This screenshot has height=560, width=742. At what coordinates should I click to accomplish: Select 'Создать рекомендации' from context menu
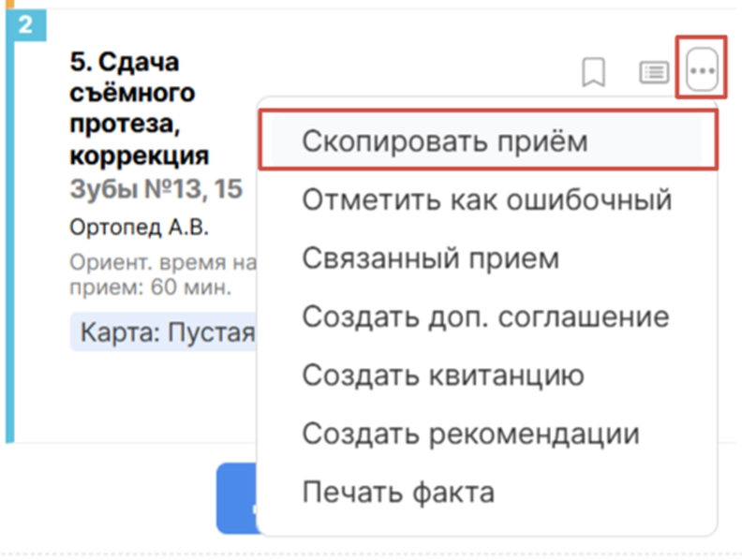tap(470, 434)
